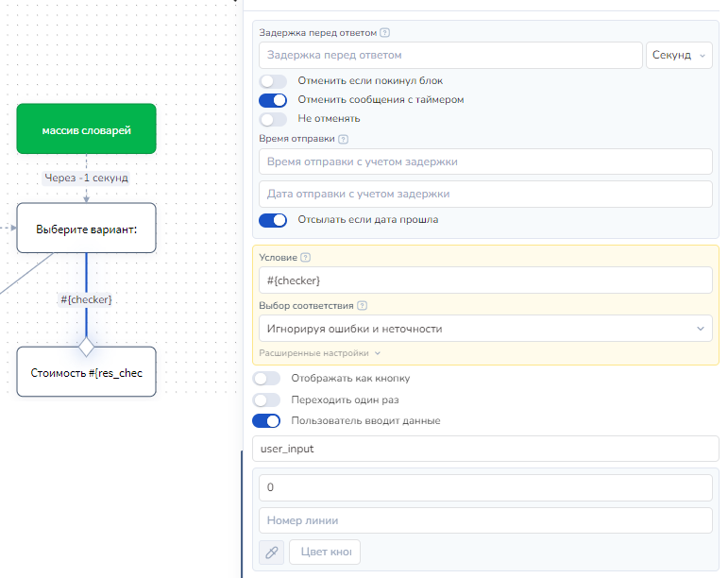This screenshot has width=728, height=578.
Task: Select the 'Выберите вариант:' block
Action: point(86,229)
